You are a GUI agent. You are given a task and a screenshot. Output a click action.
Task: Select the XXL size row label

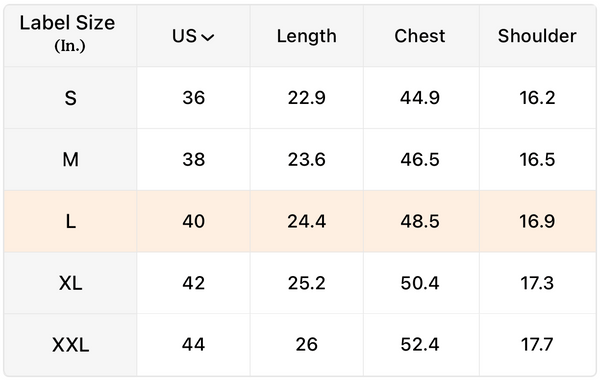click(70, 345)
